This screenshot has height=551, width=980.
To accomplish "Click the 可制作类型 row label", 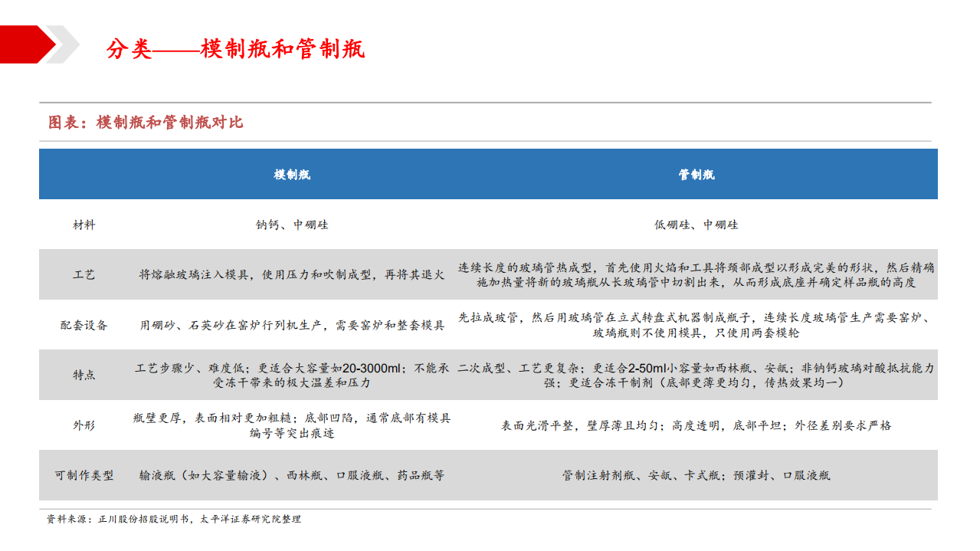I will 85,476.
